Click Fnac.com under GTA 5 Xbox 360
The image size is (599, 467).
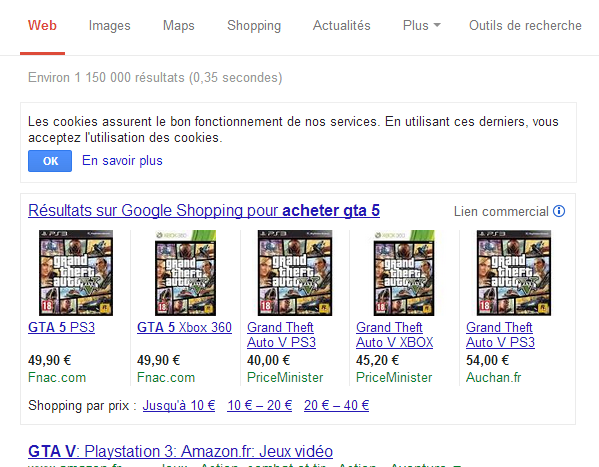pos(166,378)
